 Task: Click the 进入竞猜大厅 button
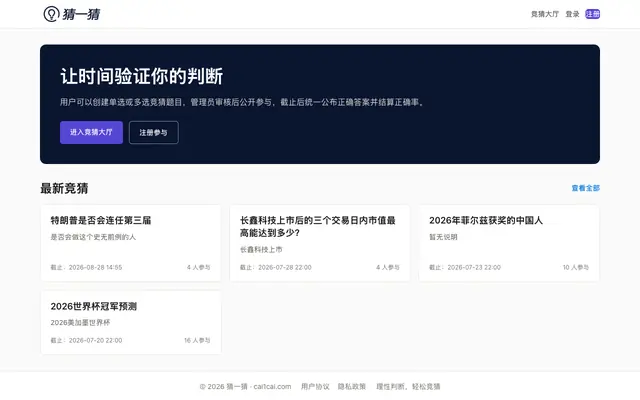(x=91, y=132)
